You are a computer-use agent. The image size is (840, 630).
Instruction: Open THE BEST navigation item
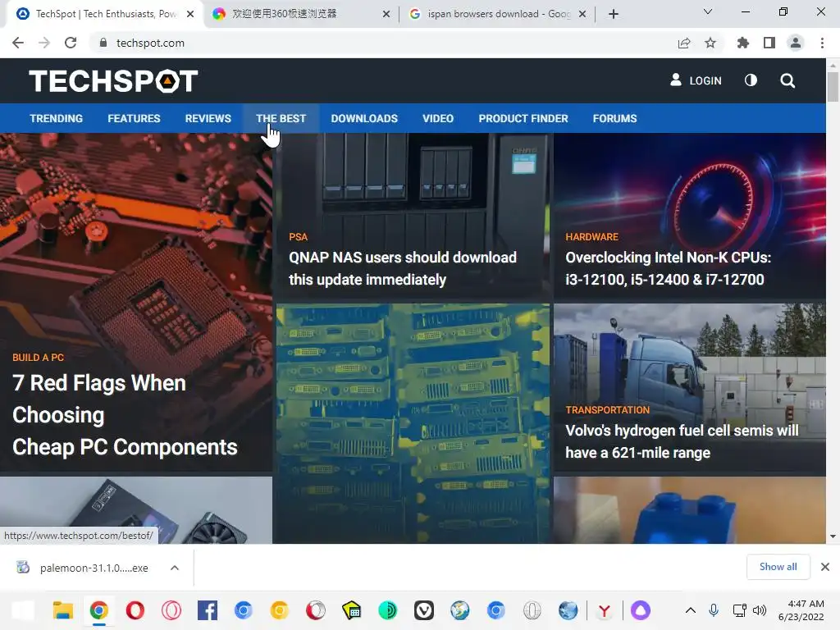pyautogui.click(x=281, y=118)
